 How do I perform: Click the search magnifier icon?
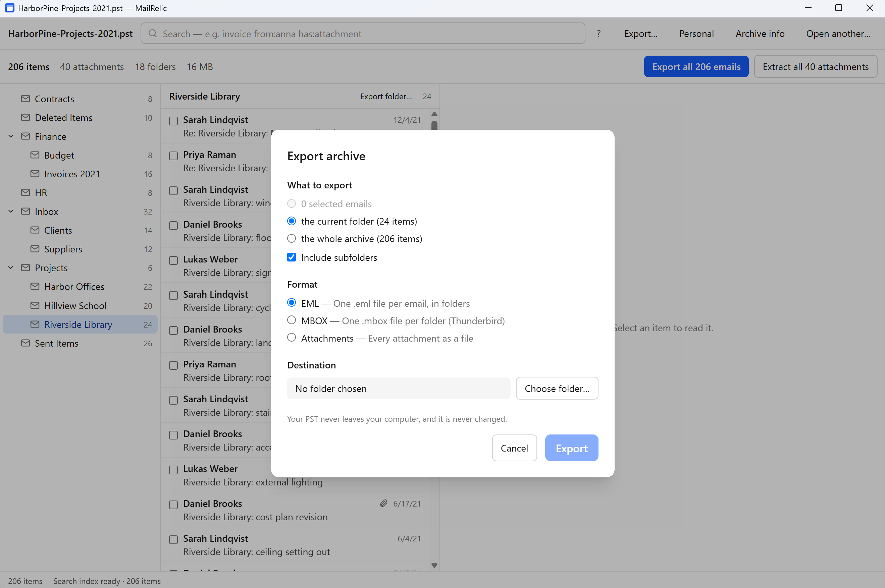coord(153,34)
